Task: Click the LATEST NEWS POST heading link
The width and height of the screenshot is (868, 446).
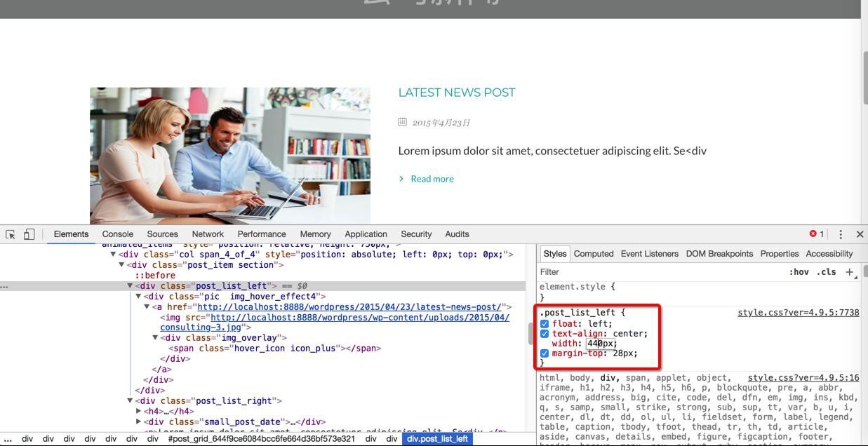Action: pyautogui.click(x=457, y=93)
